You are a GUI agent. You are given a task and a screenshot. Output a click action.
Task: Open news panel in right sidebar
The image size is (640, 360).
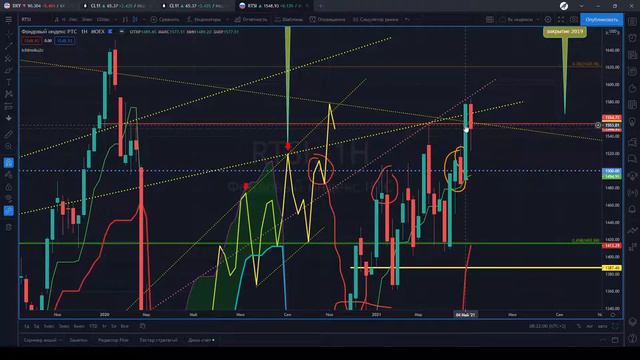tap(633, 55)
